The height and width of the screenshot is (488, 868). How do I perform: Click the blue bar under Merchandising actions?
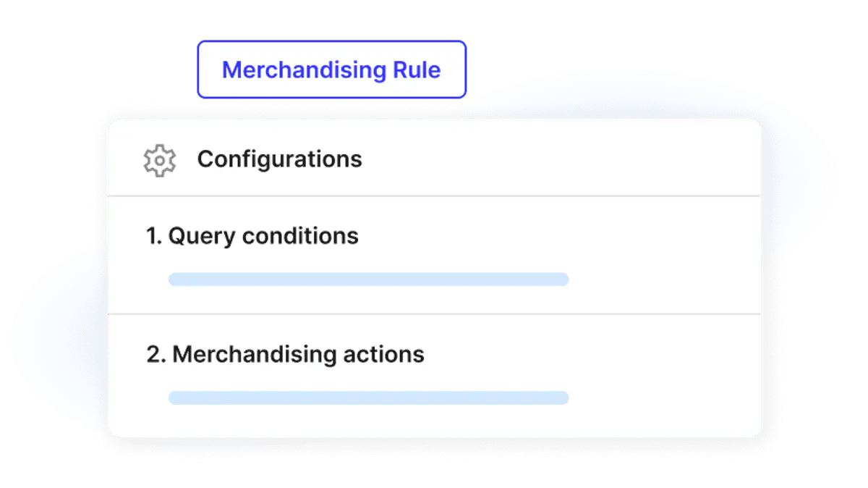click(368, 397)
